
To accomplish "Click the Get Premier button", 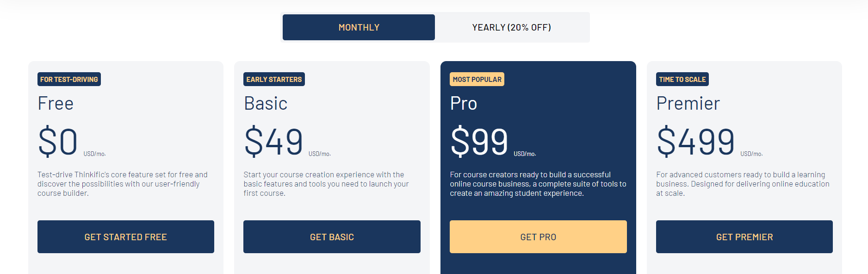I will point(744,237).
